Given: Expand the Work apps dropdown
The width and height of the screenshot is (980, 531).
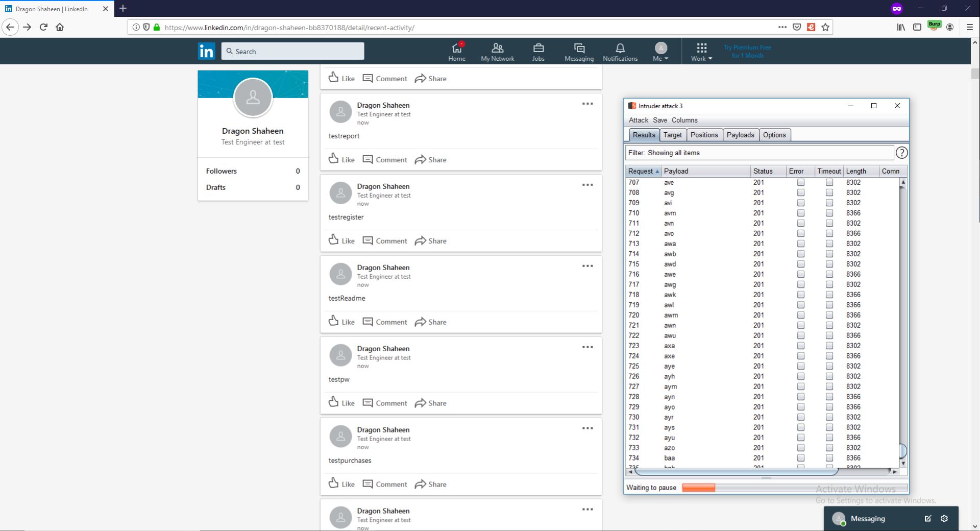Looking at the screenshot, I should (702, 52).
